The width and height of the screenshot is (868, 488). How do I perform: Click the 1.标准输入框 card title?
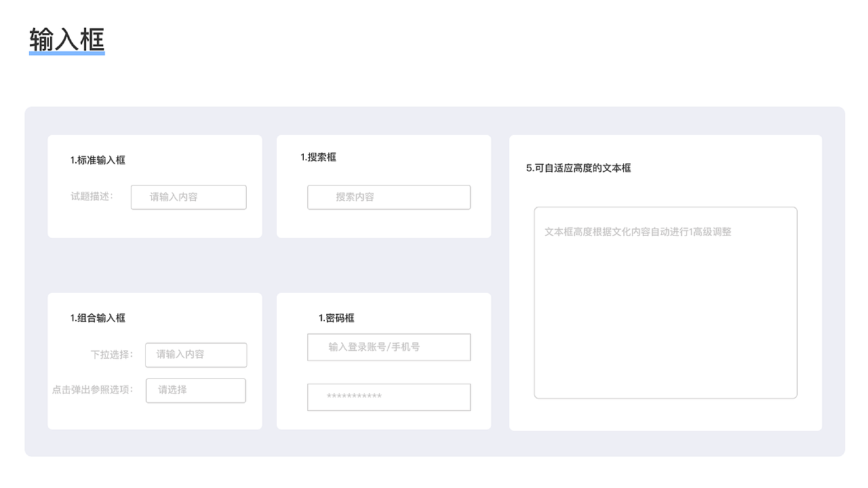pyautogui.click(x=98, y=161)
